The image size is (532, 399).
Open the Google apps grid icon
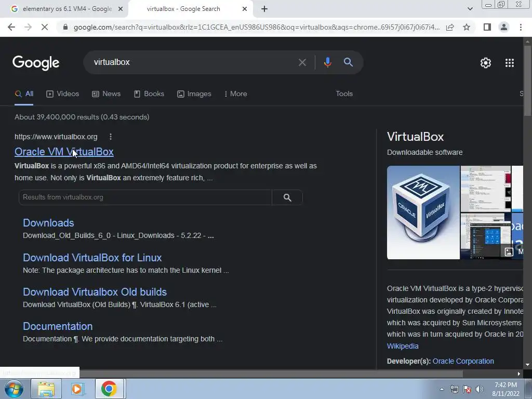510,63
